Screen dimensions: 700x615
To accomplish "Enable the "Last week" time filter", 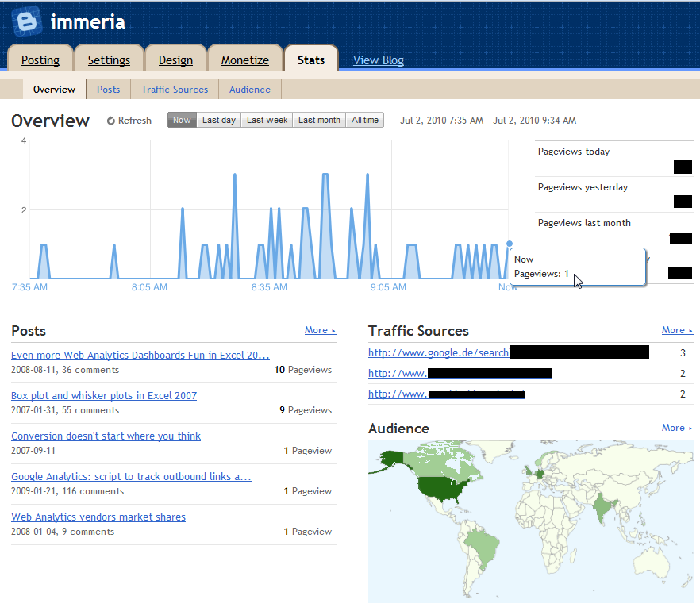I will click(x=267, y=120).
